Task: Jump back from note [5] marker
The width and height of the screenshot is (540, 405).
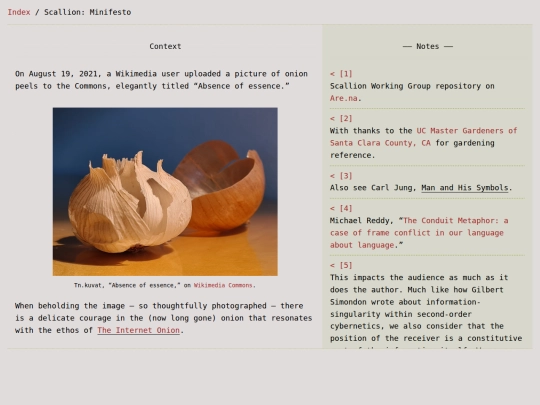Action: coord(341,265)
